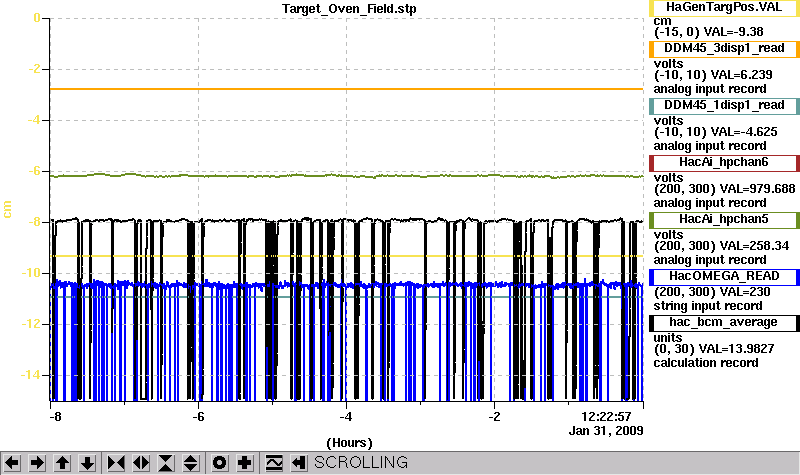Click the vertical zoom-out up-down triangles icon
This screenshot has height=475, width=800.
pos(191,463)
